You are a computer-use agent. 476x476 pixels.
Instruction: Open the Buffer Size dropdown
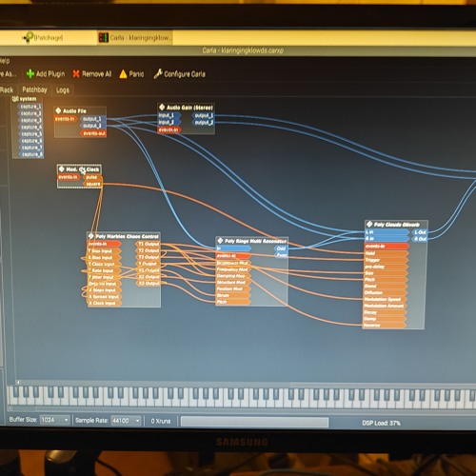coord(55,420)
